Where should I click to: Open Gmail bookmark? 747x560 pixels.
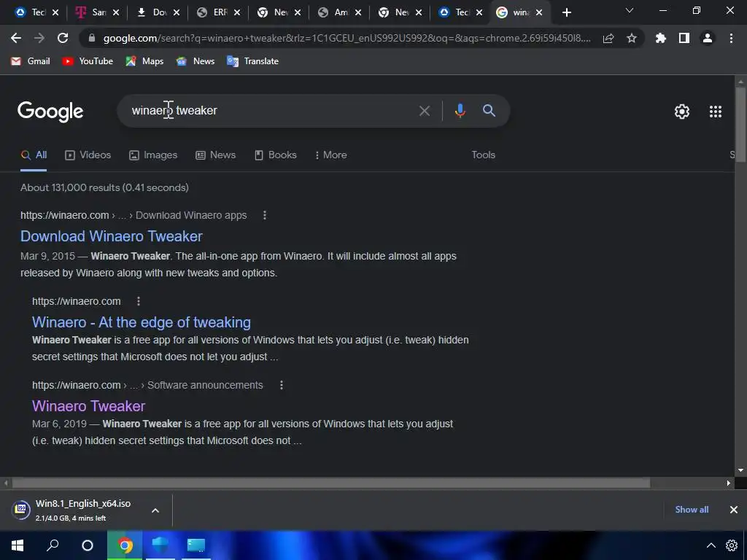tap(31, 61)
